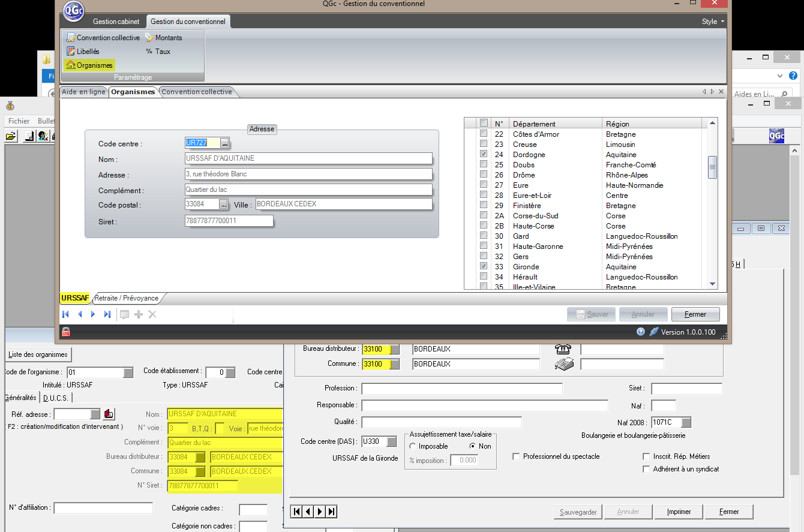Click the Siret input field in Adresse panel
The height and width of the screenshot is (532, 804).
229,221
